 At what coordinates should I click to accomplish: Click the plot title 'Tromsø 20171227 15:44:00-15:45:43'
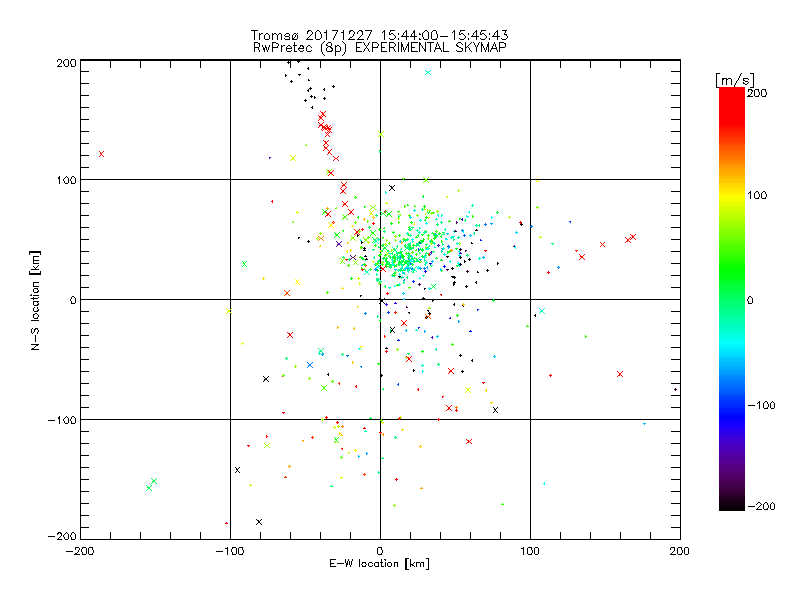pos(380,35)
